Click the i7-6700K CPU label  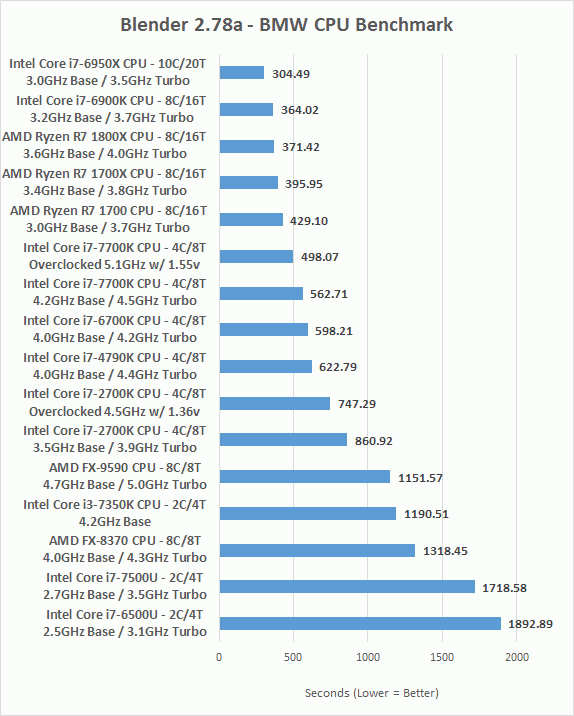tap(115, 329)
